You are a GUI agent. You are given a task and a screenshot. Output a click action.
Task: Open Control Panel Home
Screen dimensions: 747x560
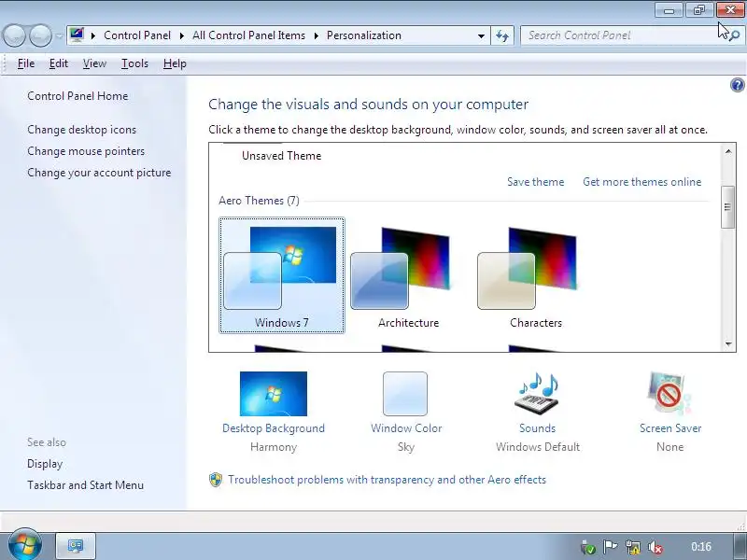pos(78,96)
